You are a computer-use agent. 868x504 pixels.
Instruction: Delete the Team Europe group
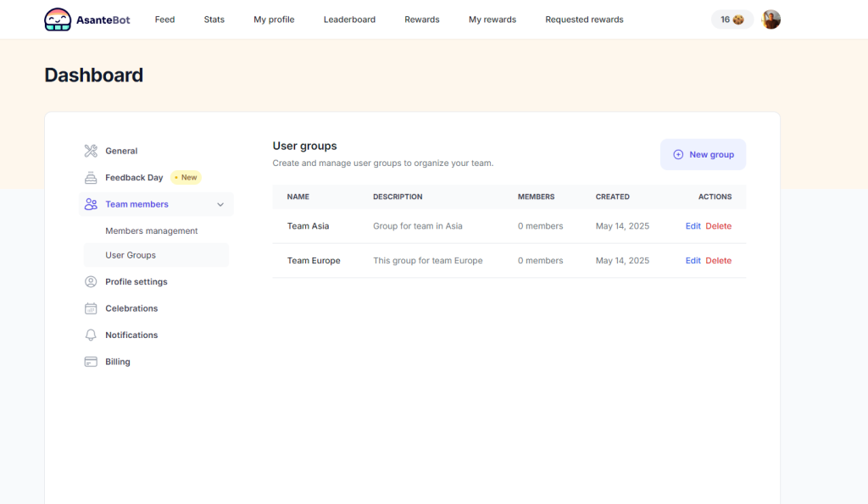718,261
